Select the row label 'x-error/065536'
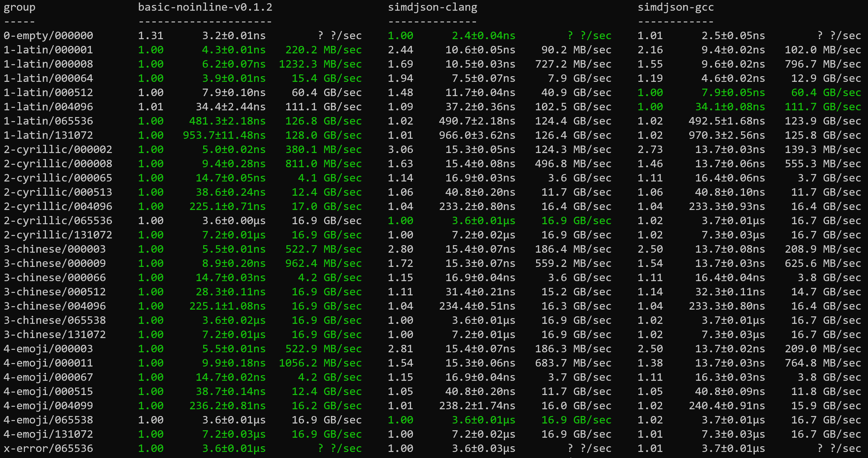 point(48,448)
